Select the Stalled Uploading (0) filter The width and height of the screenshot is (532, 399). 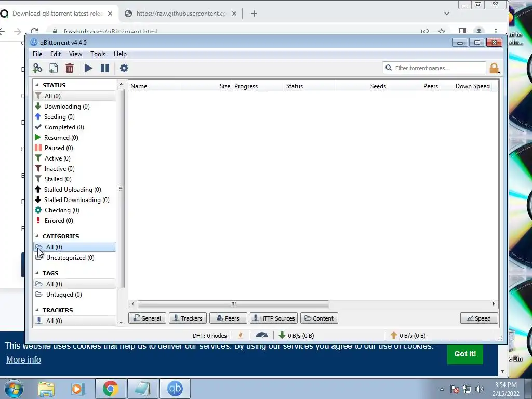75,190
